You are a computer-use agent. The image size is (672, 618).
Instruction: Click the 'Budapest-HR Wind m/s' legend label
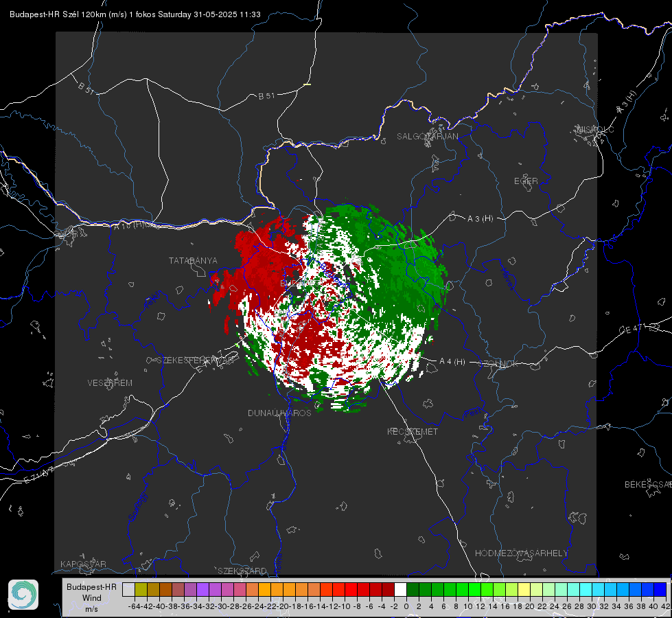click(91, 598)
